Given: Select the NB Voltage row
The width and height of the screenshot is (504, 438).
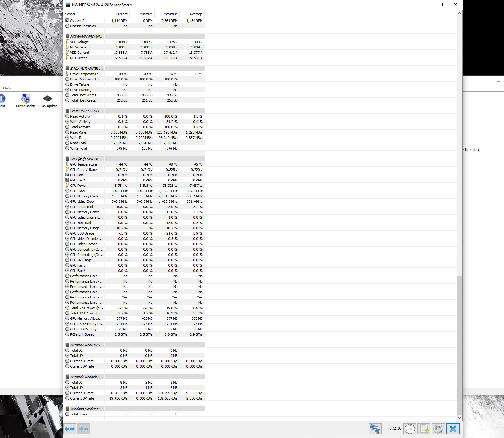Looking at the screenshot, I should (135, 47).
